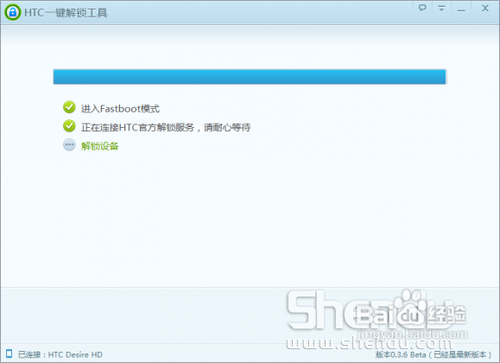Open the feedback speech bubble icon

422,8
